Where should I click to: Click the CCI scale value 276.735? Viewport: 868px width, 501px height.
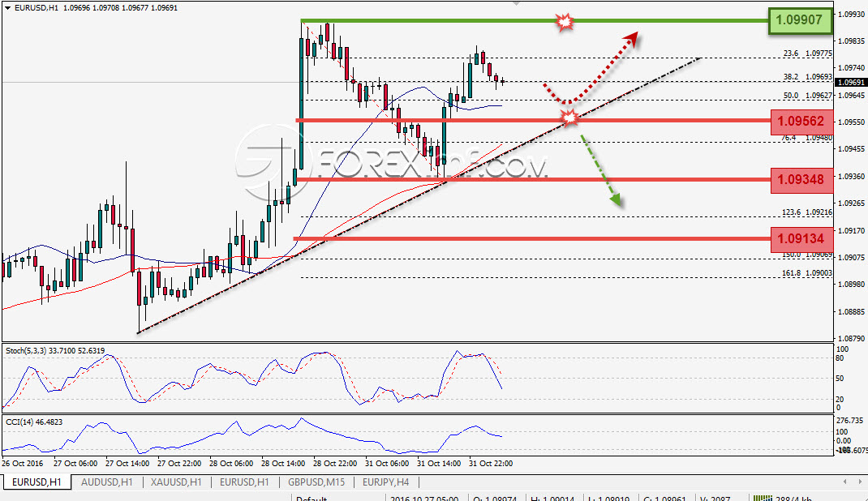pyautogui.click(x=849, y=421)
